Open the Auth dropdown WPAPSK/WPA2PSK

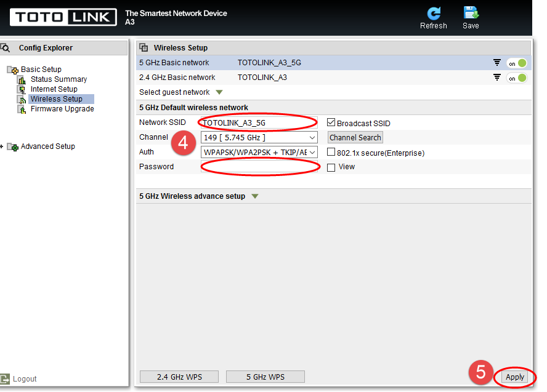click(x=259, y=152)
